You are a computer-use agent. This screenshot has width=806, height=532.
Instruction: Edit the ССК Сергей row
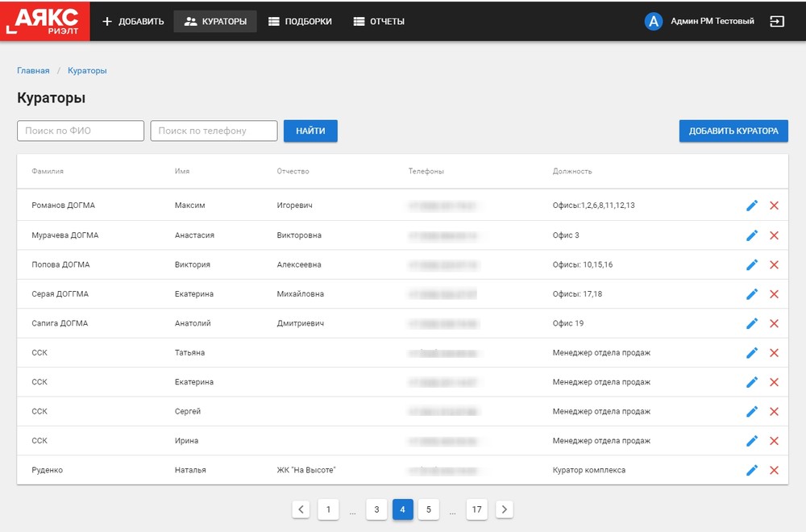coord(751,411)
